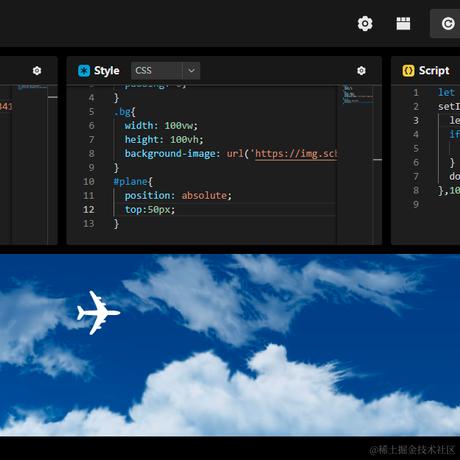Click on the 'height: 100vh;' line

164,140
